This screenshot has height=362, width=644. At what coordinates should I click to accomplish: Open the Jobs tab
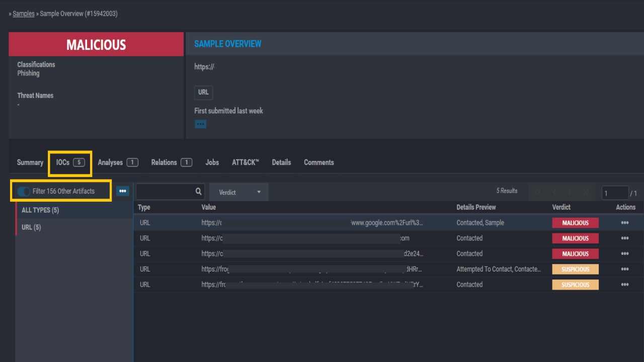point(212,162)
